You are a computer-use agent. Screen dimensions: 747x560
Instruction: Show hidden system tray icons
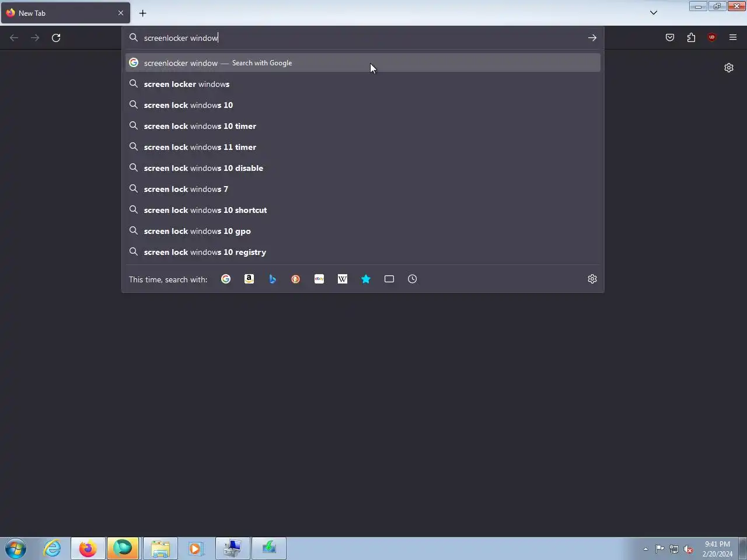pyautogui.click(x=645, y=549)
